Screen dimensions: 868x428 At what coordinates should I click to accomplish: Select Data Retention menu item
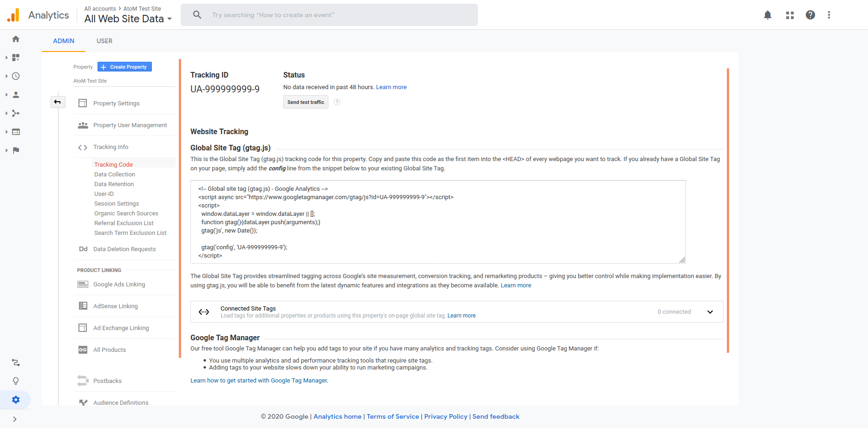click(114, 184)
